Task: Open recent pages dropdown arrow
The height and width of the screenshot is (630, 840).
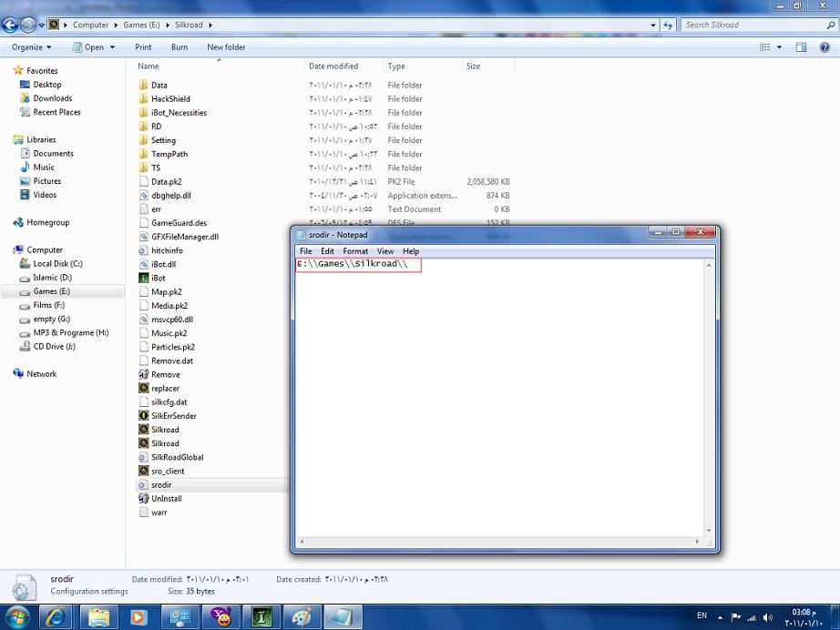Action: point(41,25)
